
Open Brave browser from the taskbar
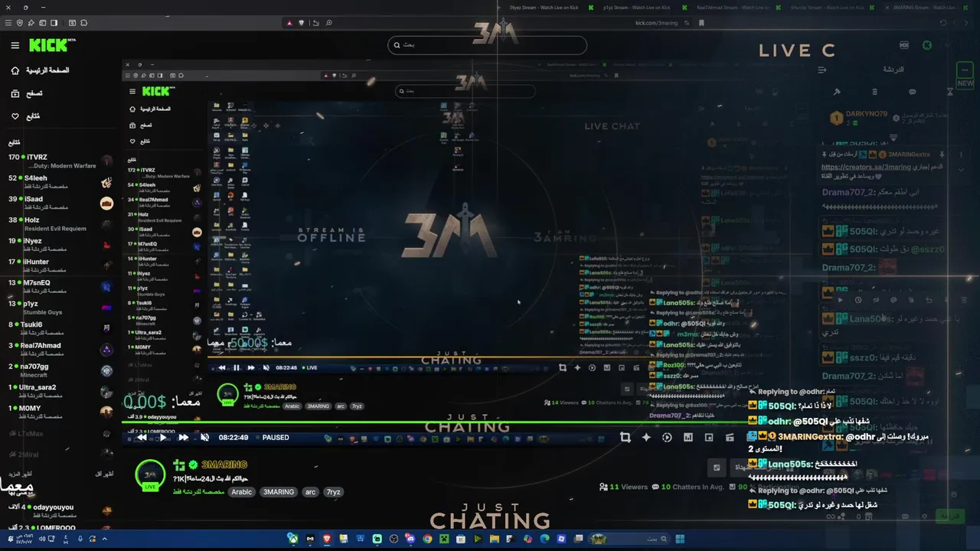click(327, 539)
